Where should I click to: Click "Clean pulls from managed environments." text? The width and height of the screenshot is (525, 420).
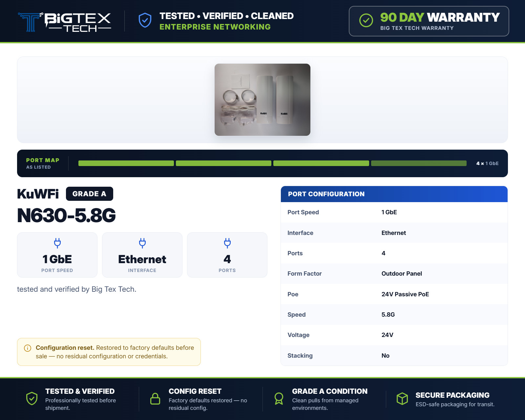click(x=325, y=404)
